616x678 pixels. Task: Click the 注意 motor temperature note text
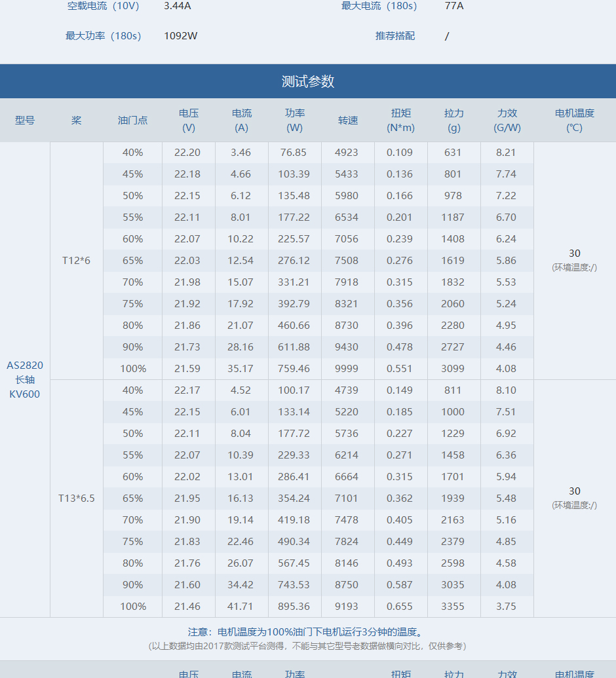306,632
